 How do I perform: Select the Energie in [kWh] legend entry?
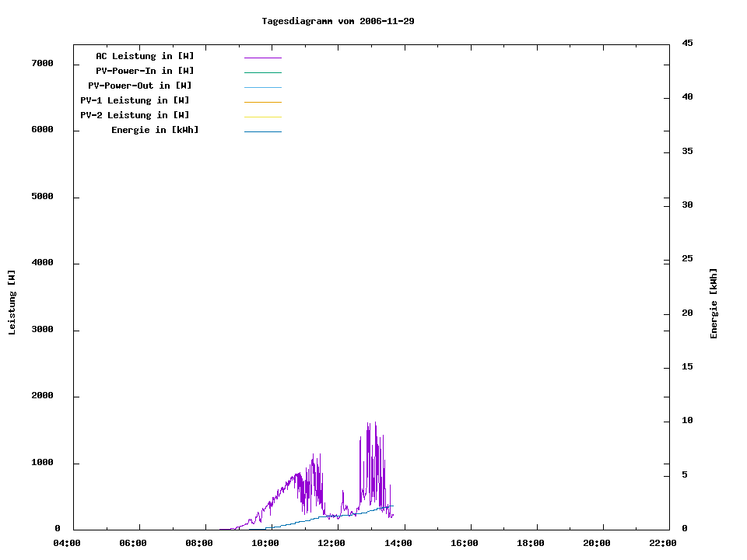tap(155, 130)
